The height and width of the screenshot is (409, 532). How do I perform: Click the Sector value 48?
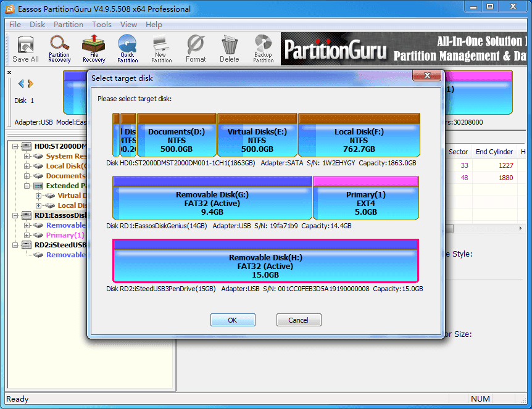(x=465, y=178)
